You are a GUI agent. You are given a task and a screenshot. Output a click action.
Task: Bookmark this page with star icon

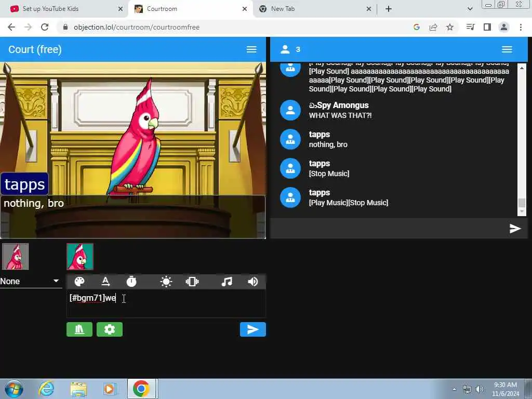click(x=450, y=27)
